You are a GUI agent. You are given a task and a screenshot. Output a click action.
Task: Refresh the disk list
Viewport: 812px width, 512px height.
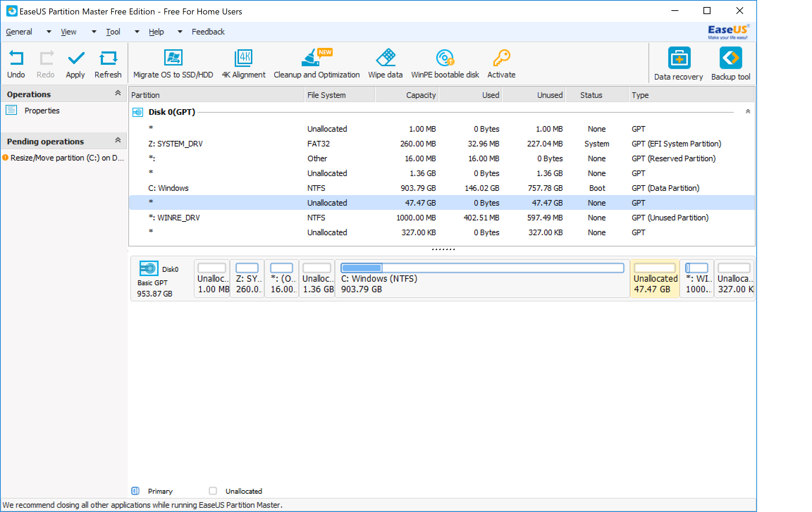click(x=108, y=58)
